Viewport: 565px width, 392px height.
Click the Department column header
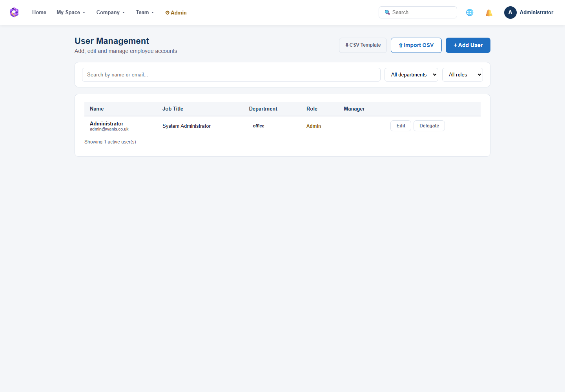click(x=263, y=109)
